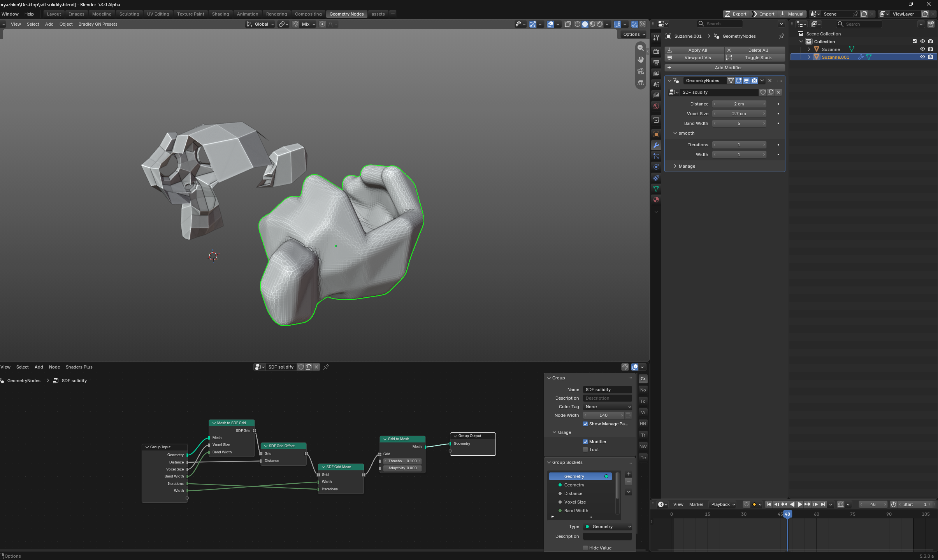Switch to the Shading workspace tab
The width and height of the screenshot is (938, 560).
(x=220, y=14)
